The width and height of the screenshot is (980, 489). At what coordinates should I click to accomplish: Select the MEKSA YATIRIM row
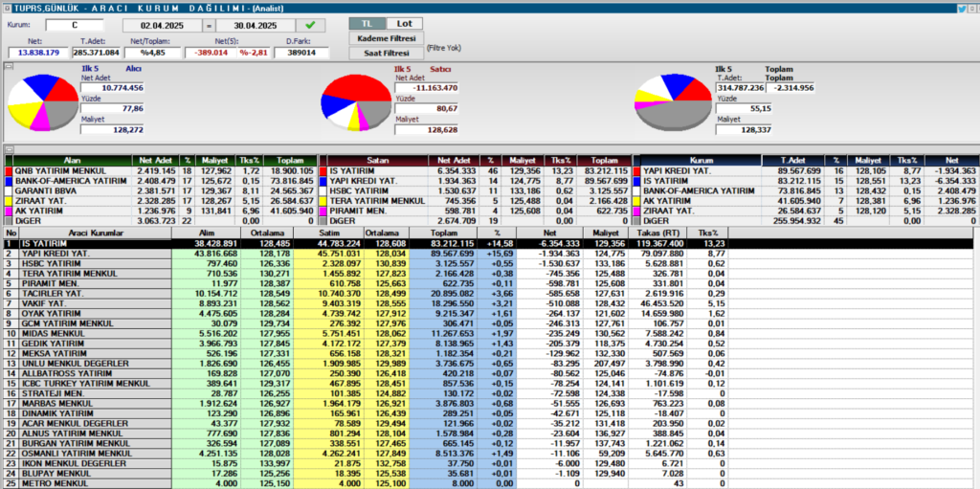(487, 353)
